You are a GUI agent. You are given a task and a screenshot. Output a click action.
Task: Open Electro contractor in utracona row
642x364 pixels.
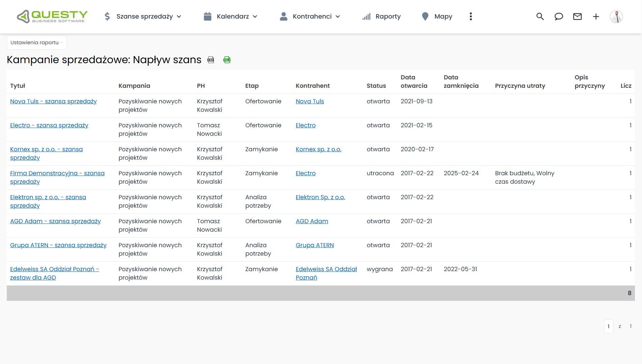305,173
